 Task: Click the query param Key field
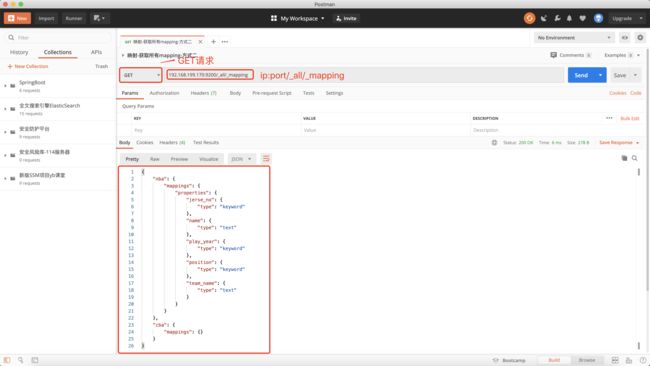(x=216, y=130)
